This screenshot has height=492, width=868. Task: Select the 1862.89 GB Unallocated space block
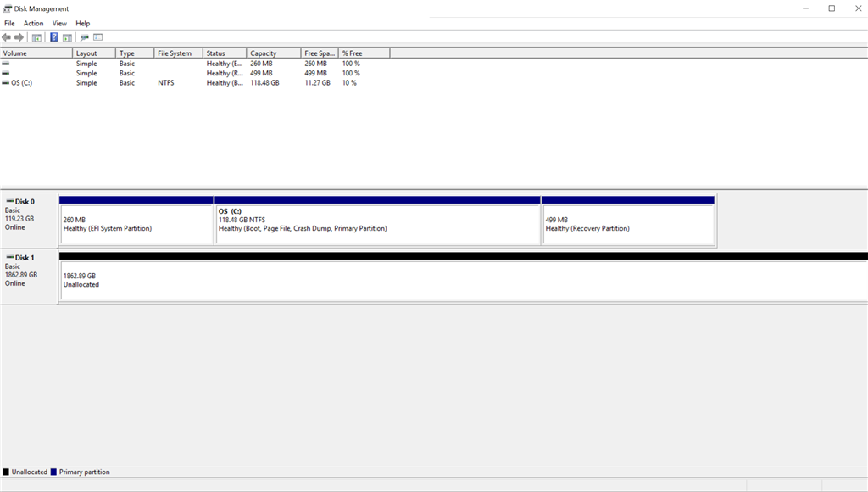point(464,277)
